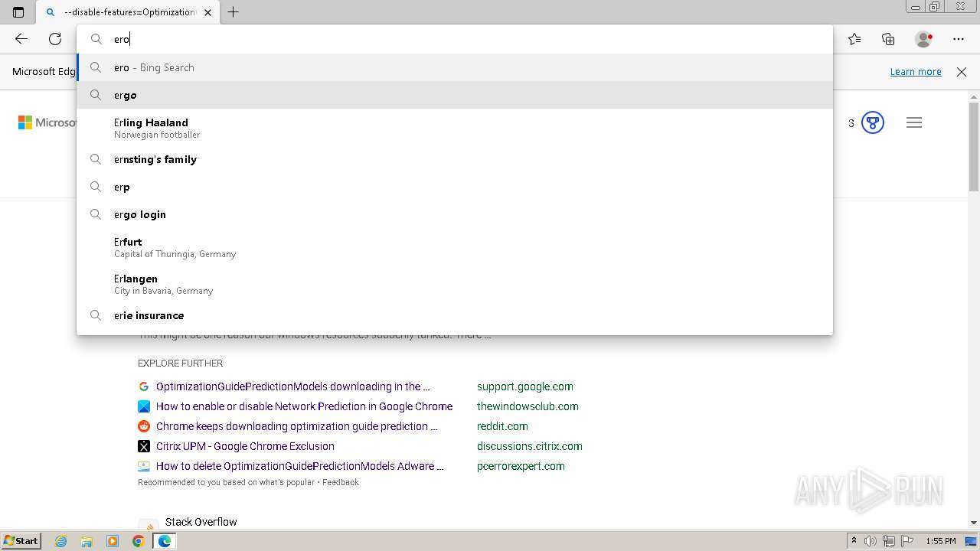The height and width of the screenshot is (551, 980).
Task: Open 'How to enable or disable Network Prediction' link
Action: click(304, 406)
